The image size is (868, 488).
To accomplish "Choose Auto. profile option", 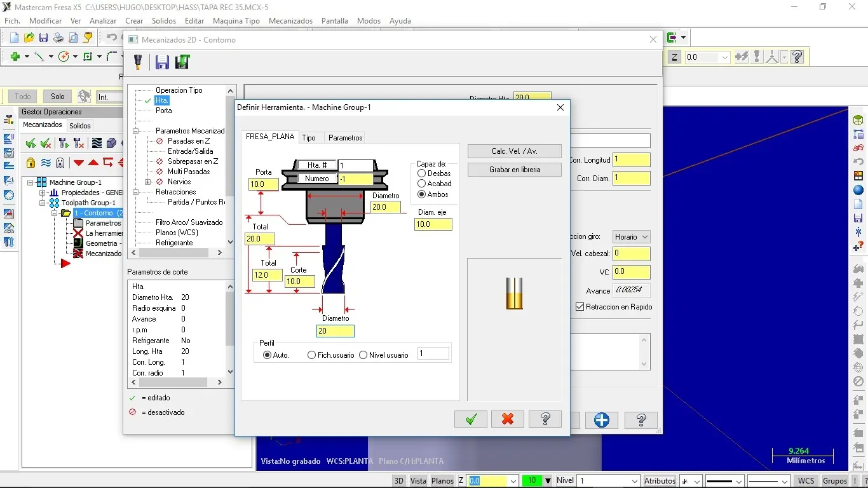I will 267,355.
